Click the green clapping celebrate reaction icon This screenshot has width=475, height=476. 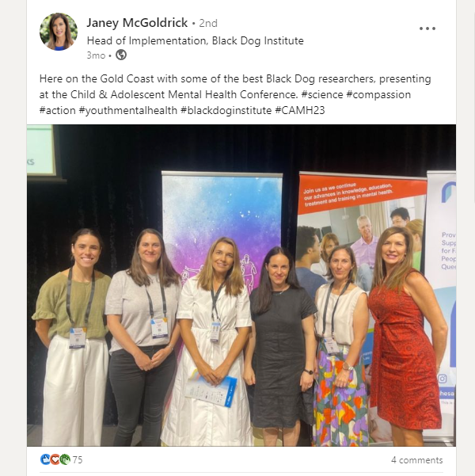point(65,459)
